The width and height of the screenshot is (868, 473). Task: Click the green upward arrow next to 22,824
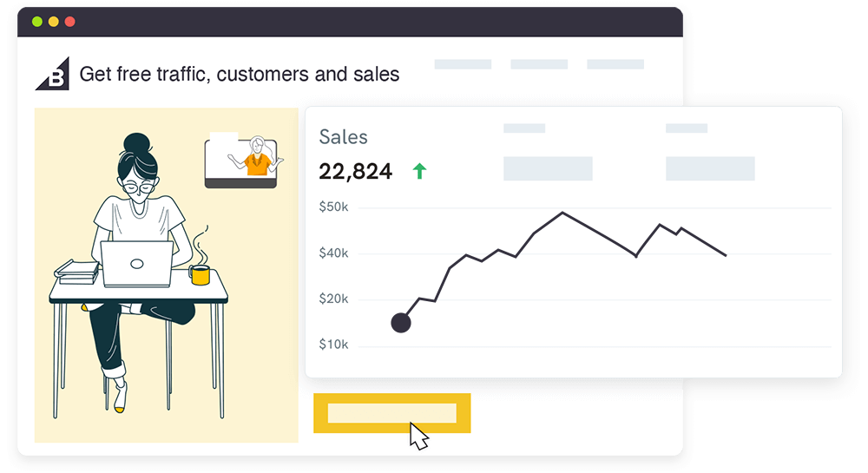coord(419,172)
